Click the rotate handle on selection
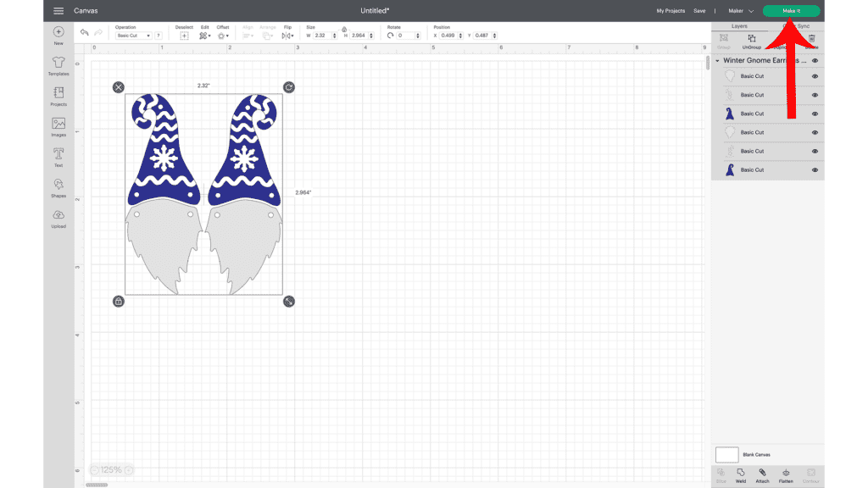The image size is (868, 488). point(289,87)
